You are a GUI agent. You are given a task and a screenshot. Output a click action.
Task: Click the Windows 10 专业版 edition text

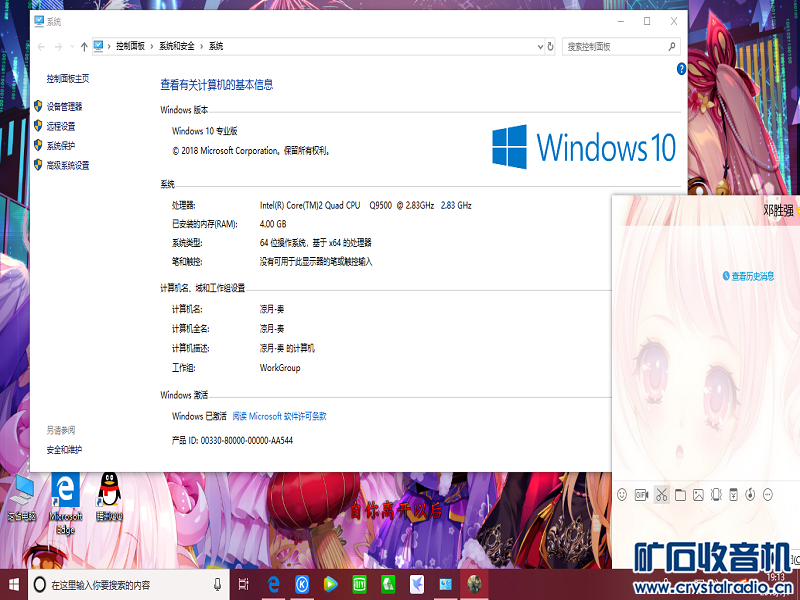tap(205, 131)
